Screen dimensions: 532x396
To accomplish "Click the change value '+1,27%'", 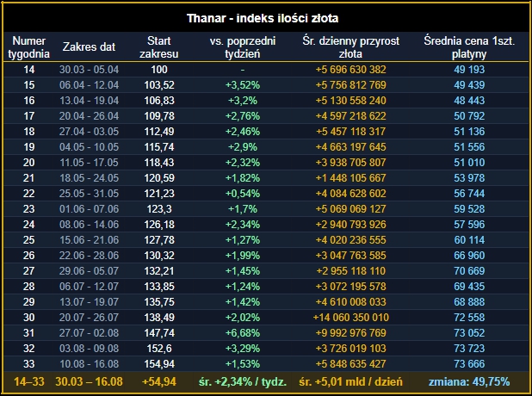I will pos(243,240).
